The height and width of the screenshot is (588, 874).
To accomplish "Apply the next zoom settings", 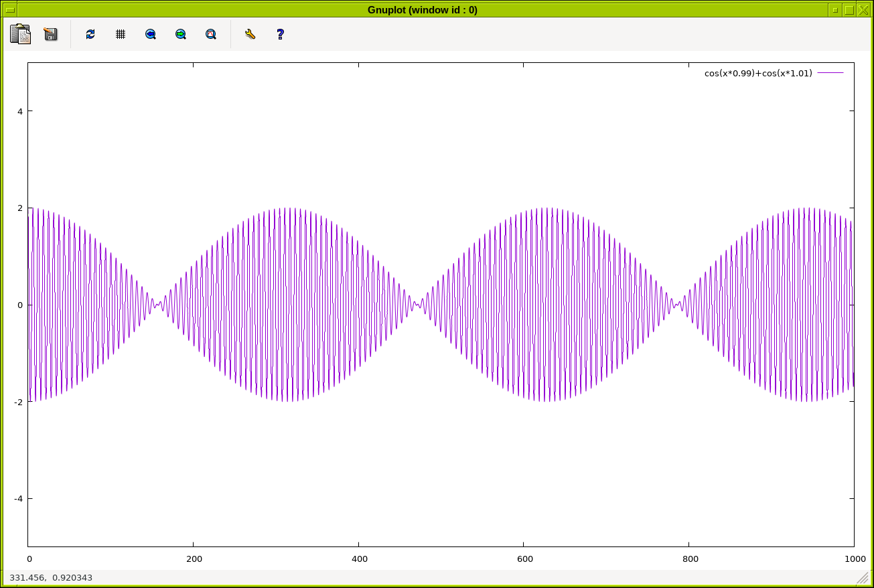I will pos(181,34).
